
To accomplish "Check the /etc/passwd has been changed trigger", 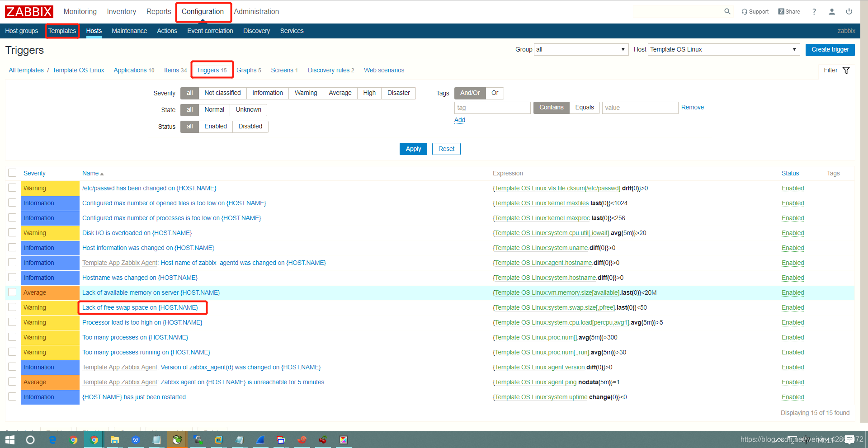I will pos(12,188).
